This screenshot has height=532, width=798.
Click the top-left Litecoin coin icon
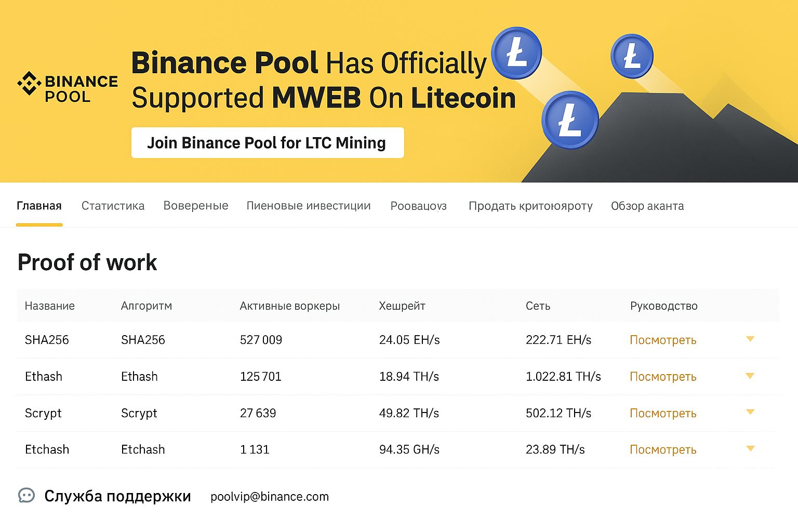pyautogui.click(x=516, y=53)
